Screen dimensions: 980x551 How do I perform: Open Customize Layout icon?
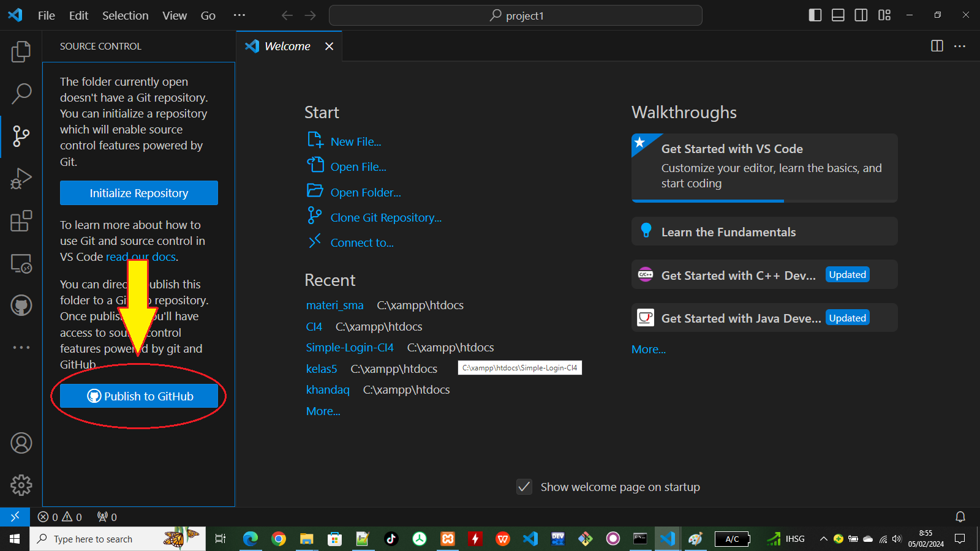[x=884, y=15]
